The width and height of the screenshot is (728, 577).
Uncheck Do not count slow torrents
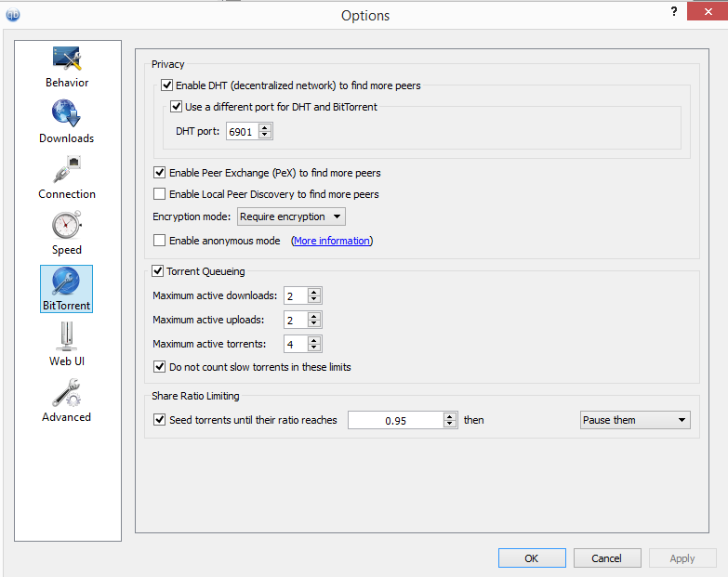(x=159, y=367)
